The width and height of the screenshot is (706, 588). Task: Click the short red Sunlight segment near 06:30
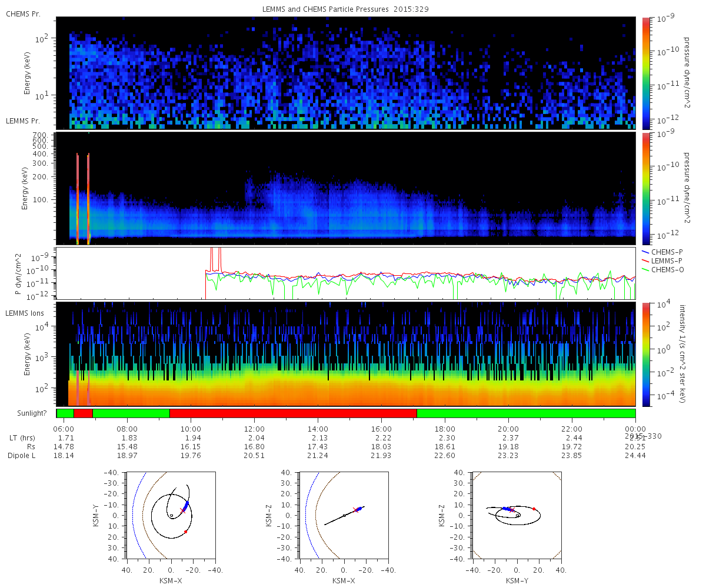(83, 413)
